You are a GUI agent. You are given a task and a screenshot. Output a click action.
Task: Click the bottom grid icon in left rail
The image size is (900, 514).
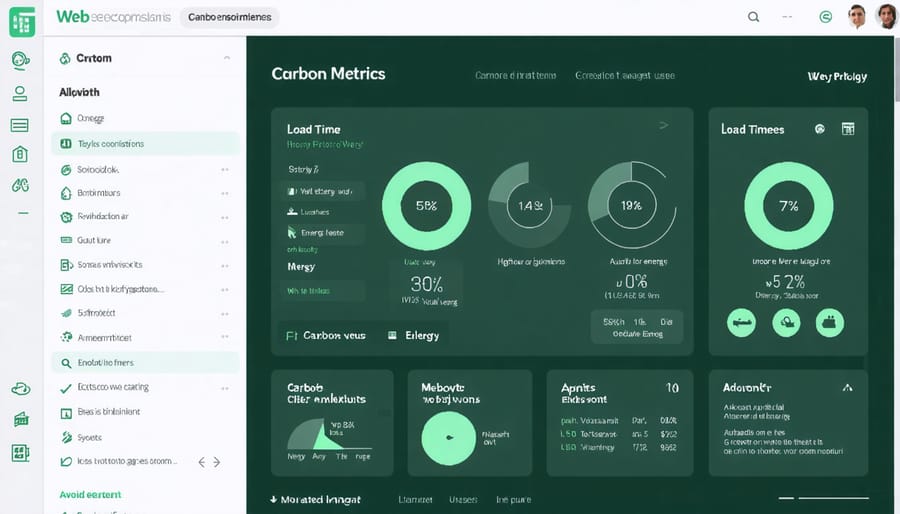point(21,453)
